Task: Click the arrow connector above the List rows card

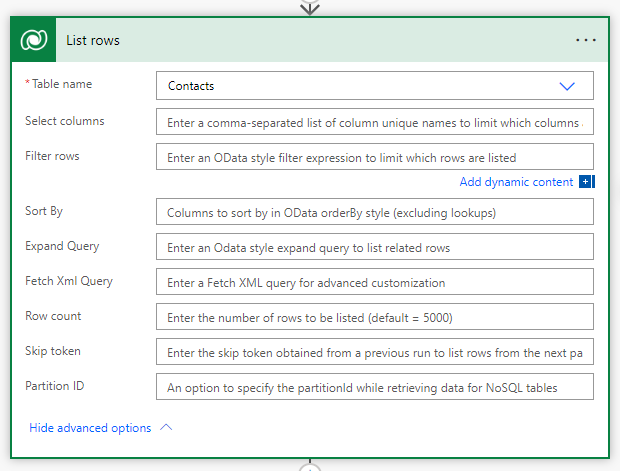Action: click(310, 7)
